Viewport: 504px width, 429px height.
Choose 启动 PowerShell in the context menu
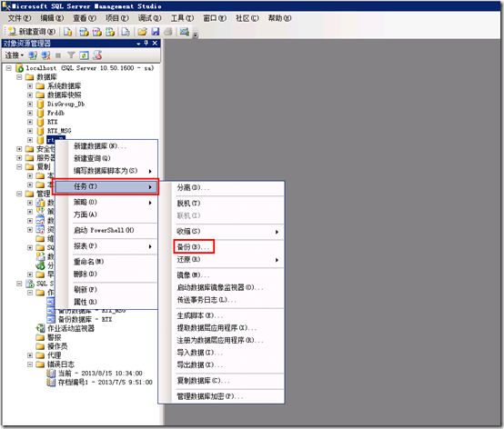[x=106, y=230]
